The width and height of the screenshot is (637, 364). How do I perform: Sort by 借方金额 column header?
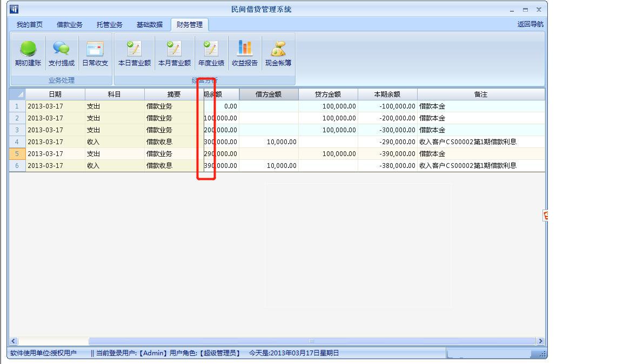pyautogui.click(x=269, y=95)
